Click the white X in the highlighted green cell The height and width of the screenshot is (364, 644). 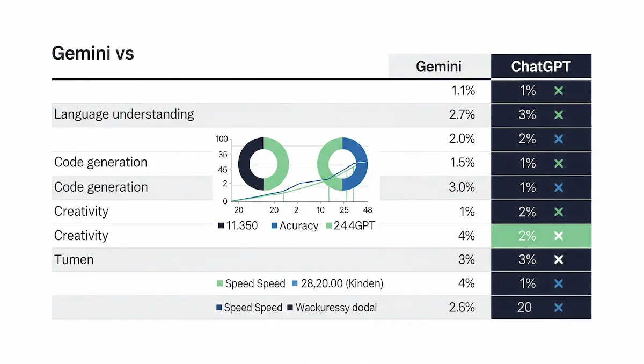(x=559, y=236)
